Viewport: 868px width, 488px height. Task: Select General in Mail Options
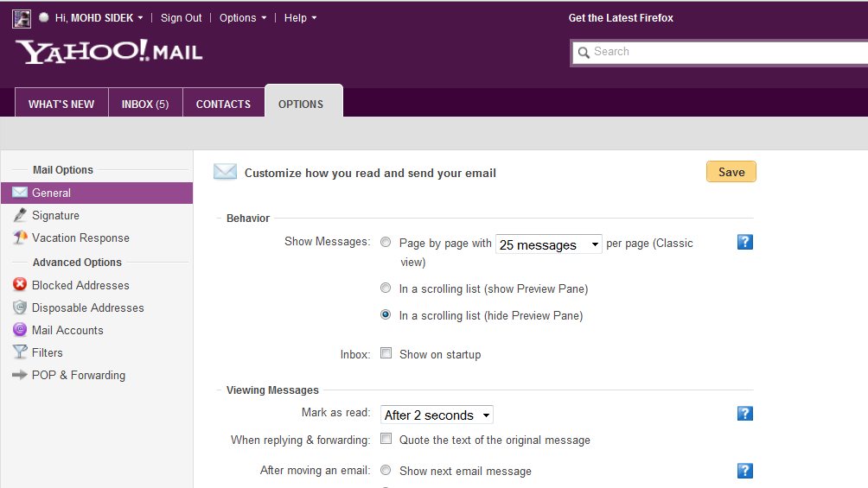pyautogui.click(x=97, y=193)
